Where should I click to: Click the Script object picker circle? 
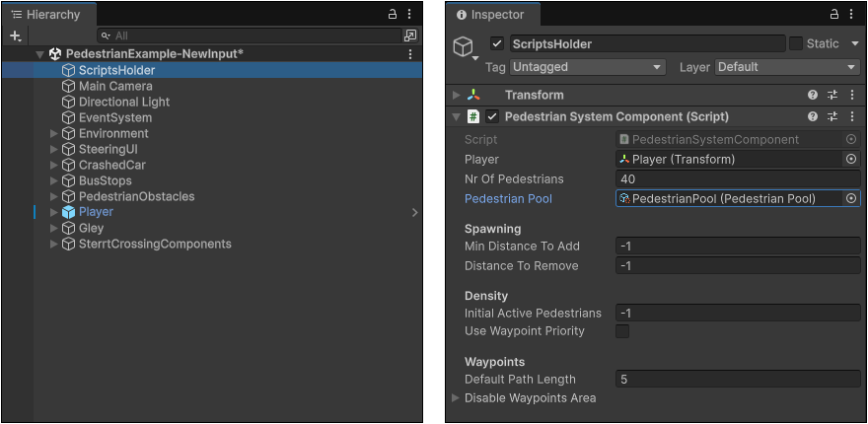851,139
